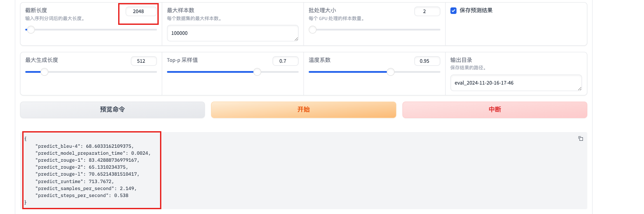
Task: Click the red 中断 button
Action: tap(494, 110)
